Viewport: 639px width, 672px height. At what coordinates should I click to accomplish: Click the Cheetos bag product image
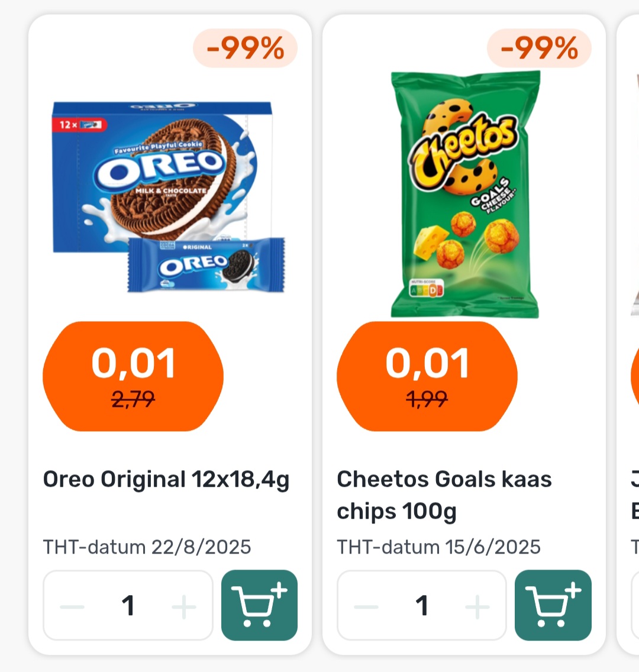coord(466,192)
